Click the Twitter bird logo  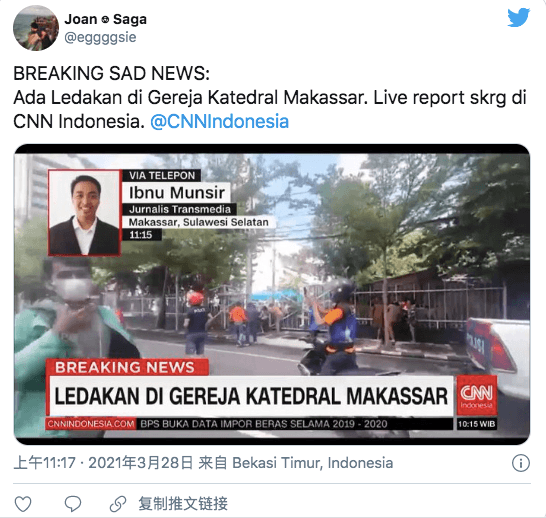click(518, 17)
